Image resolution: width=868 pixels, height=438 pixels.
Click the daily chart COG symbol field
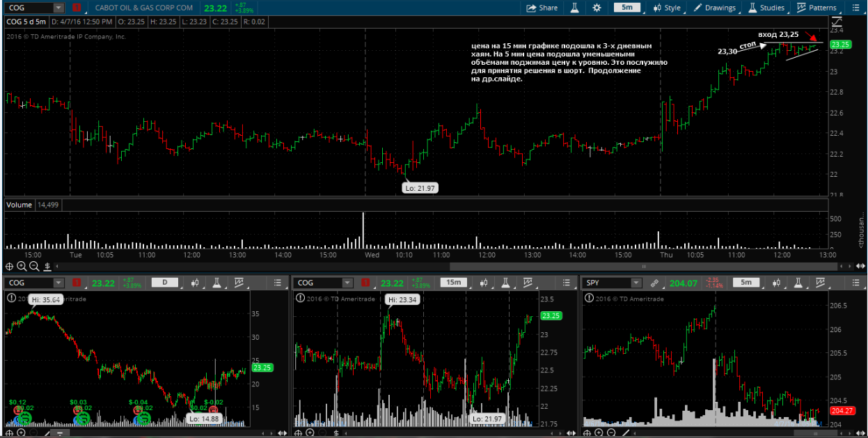pyautogui.click(x=29, y=283)
